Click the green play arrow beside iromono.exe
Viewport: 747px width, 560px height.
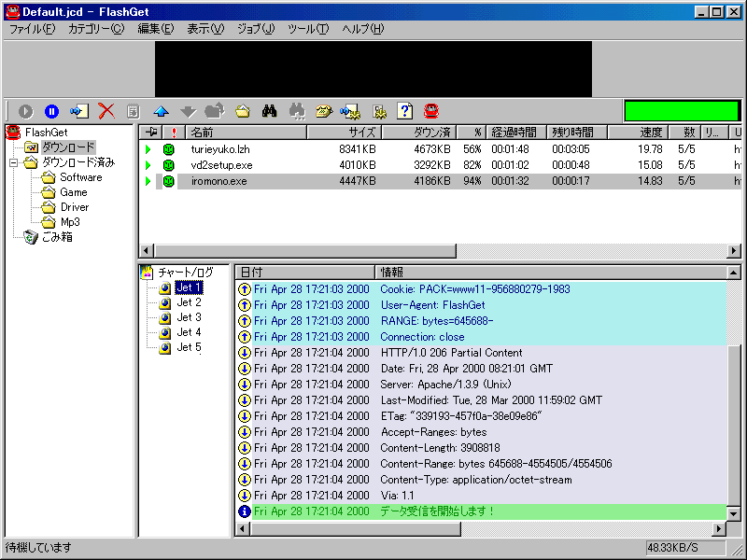tap(148, 181)
